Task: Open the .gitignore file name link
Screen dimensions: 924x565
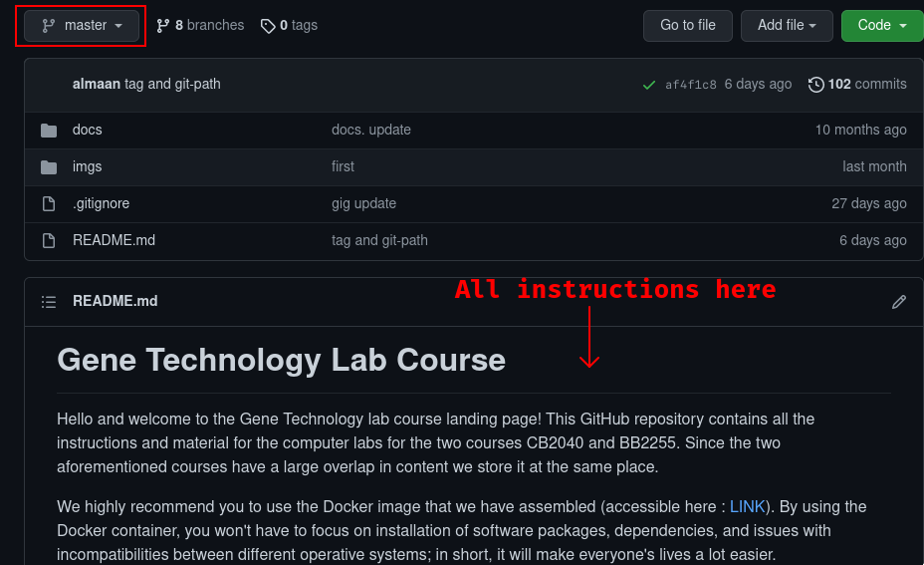Action: point(101,204)
